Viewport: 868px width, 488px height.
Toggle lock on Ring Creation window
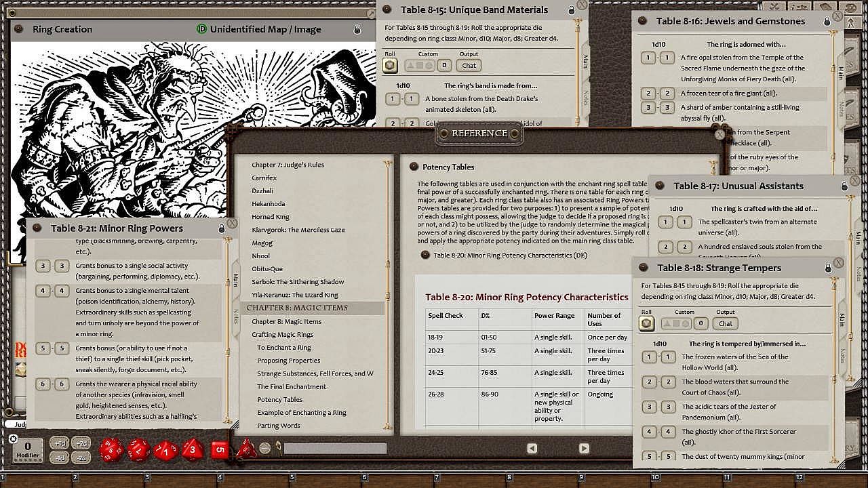(x=357, y=30)
